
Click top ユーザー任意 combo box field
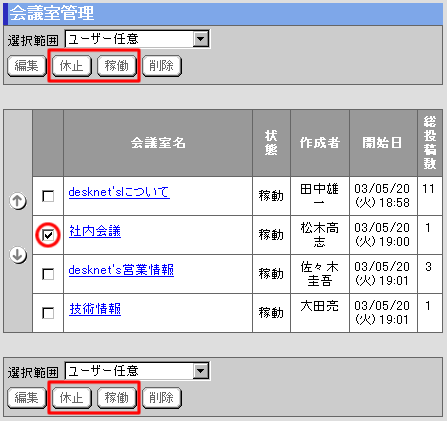[x=137, y=39]
